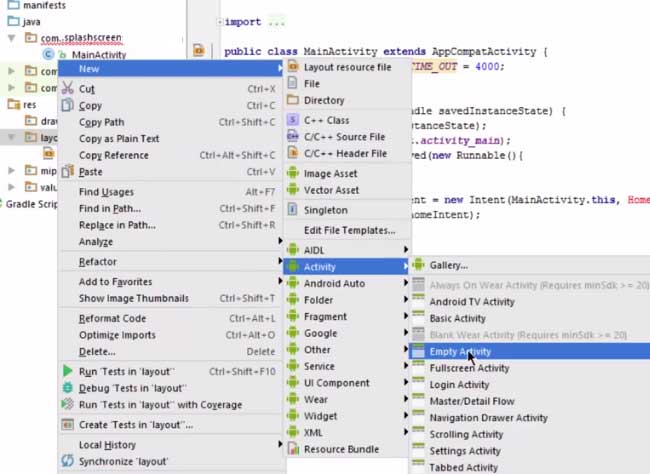Click the MainActivity class icon in tree

click(x=49, y=54)
